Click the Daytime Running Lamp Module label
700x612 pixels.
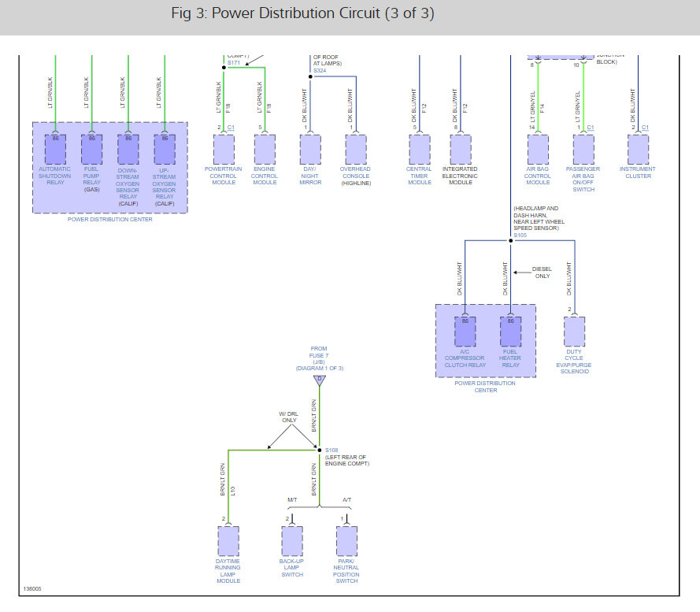point(228,571)
